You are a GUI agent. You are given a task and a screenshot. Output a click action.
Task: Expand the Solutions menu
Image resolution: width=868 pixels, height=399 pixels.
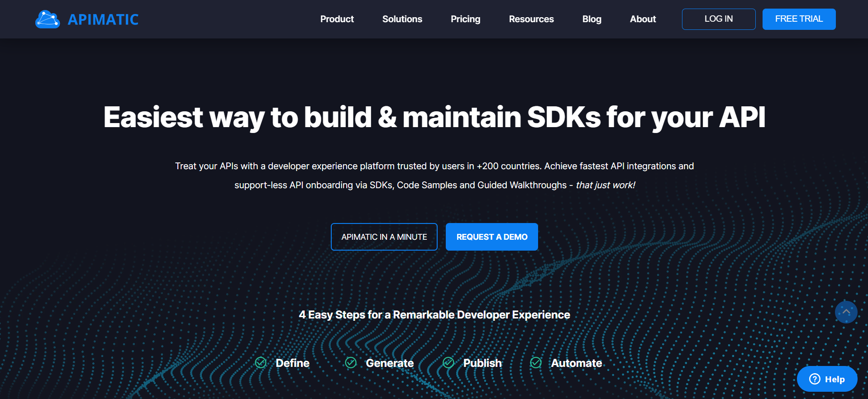tap(402, 19)
